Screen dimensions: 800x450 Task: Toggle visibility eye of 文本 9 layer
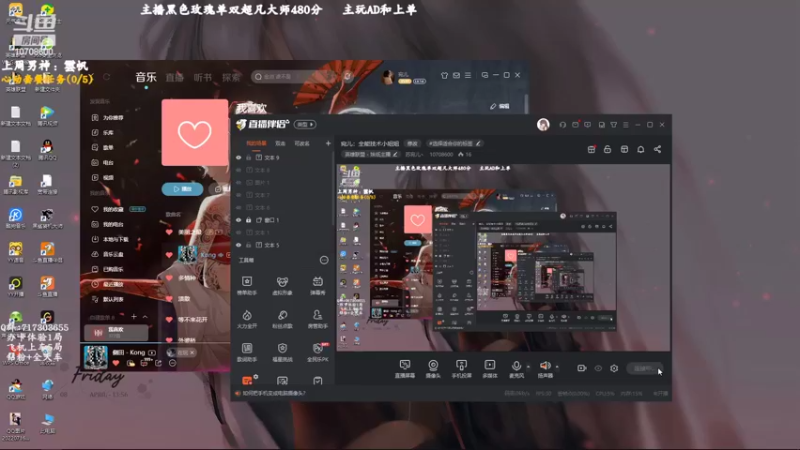click(238, 158)
